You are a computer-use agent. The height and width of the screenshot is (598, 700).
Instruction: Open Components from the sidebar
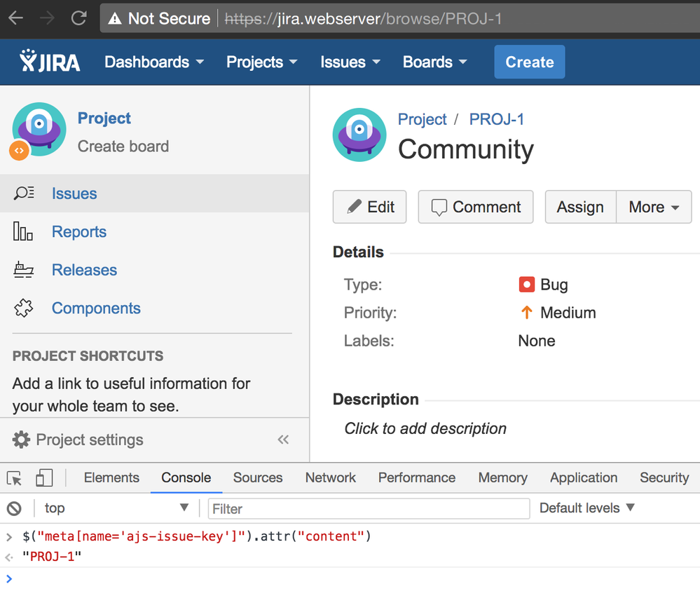pyautogui.click(x=96, y=308)
